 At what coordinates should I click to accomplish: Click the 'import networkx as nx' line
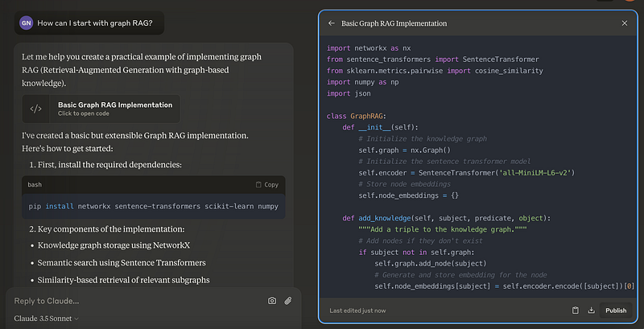coord(369,48)
